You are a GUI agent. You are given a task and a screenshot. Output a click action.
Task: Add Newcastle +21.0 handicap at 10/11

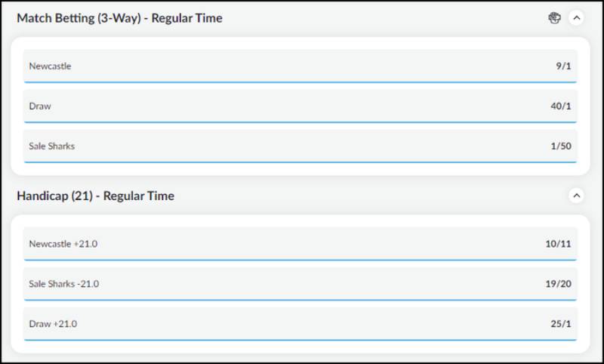coord(300,244)
